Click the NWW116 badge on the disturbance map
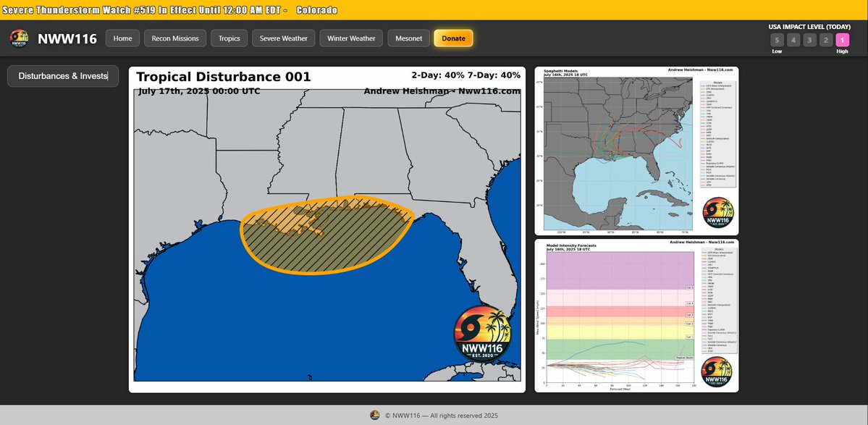Screen dimensions: 868x425 tap(482, 333)
